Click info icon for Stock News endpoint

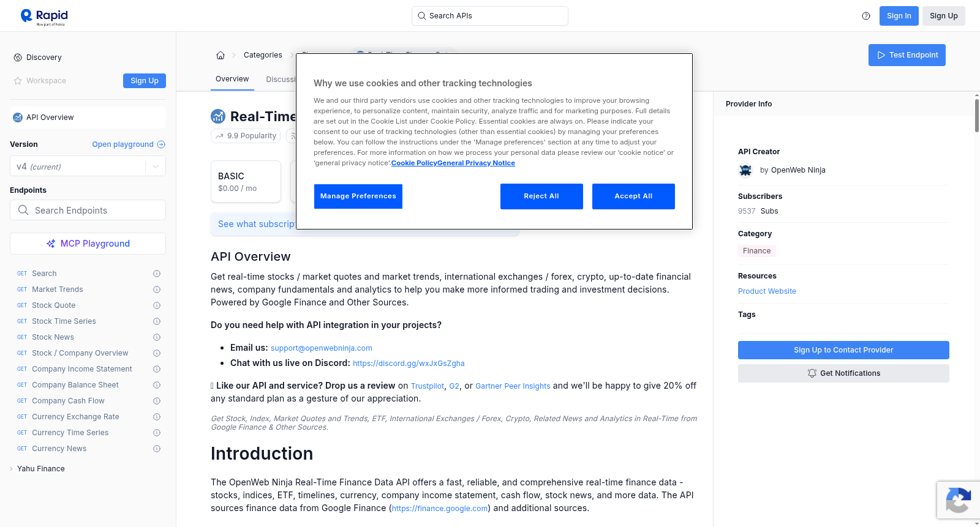click(157, 337)
